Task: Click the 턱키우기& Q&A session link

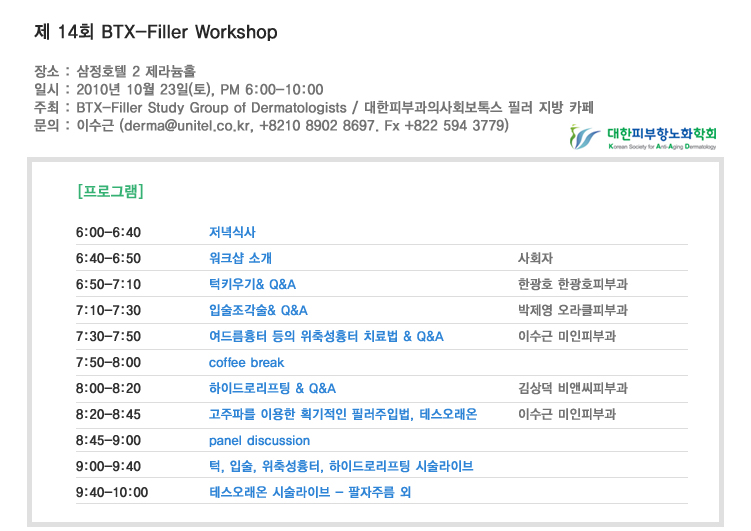Action: point(252,284)
